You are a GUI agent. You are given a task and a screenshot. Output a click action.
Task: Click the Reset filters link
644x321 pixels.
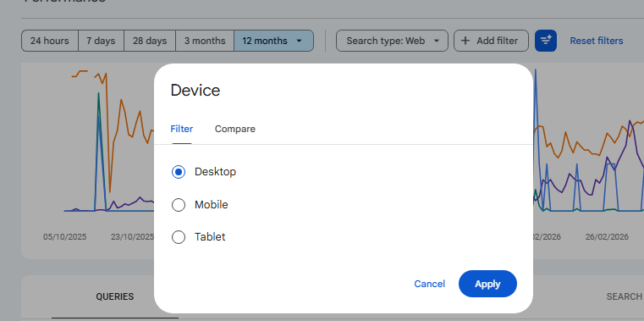tap(597, 41)
